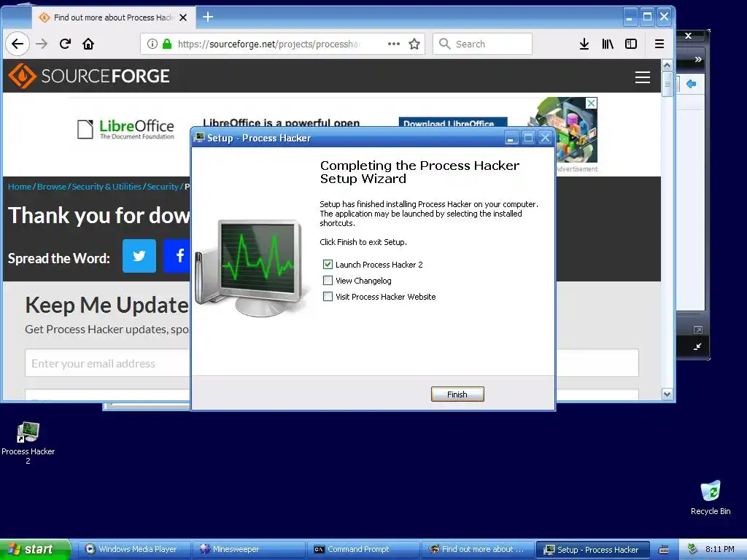
Task: Click the Firefox back arrow button
Action: pos(18,44)
